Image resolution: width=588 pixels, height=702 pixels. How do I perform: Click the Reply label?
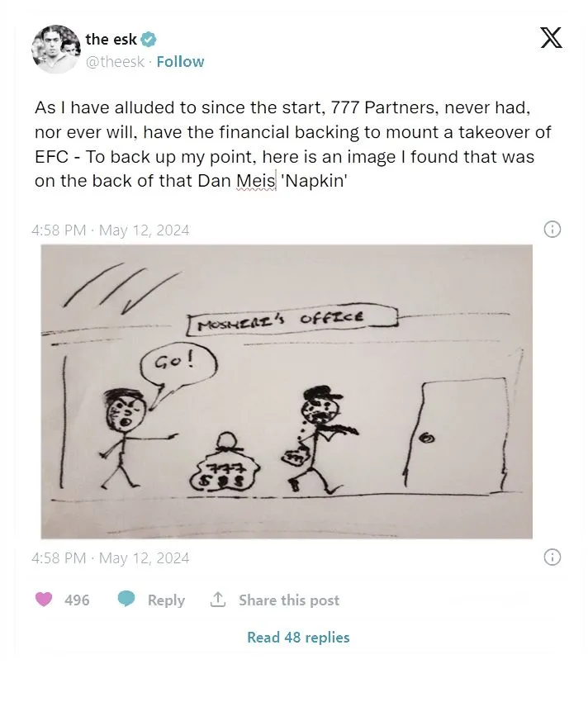coord(166,600)
